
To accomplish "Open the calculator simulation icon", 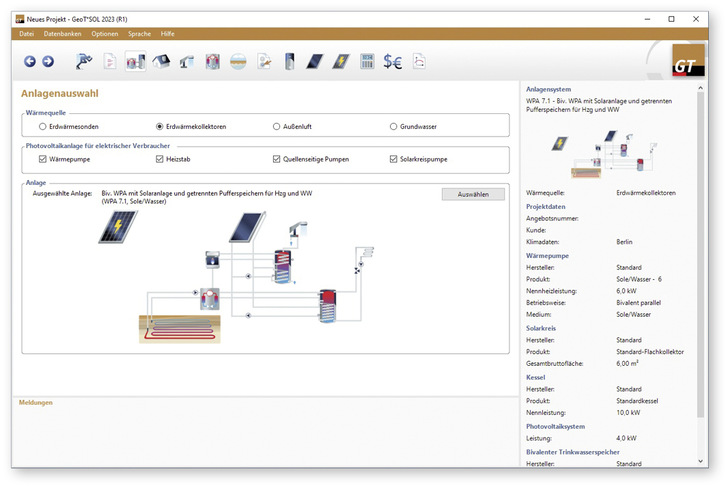I will coord(367,62).
